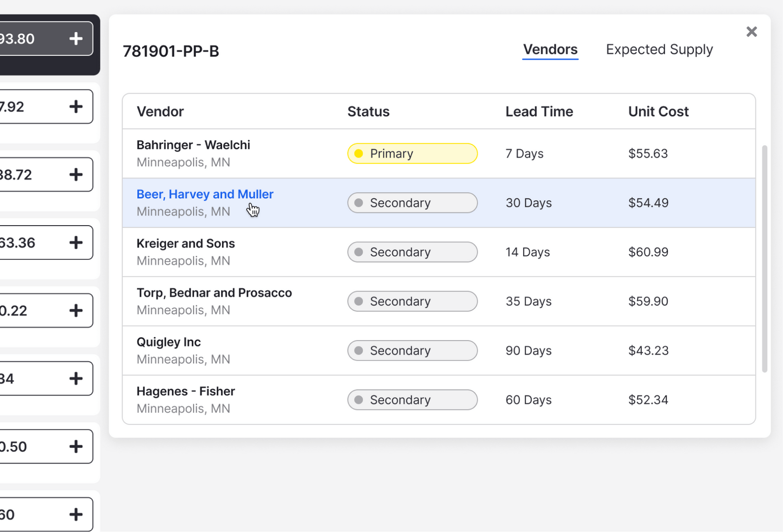
Task: Click the plus icon on the 0.22 card
Action: pos(76,310)
